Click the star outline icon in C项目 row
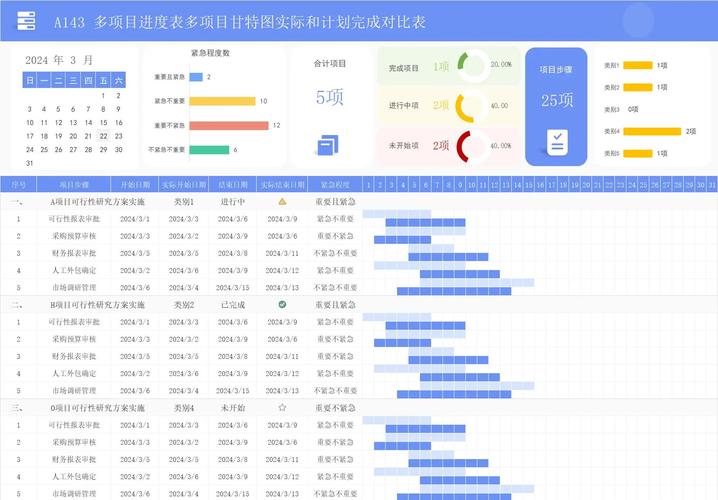The height and width of the screenshot is (500, 718). tap(283, 408)
